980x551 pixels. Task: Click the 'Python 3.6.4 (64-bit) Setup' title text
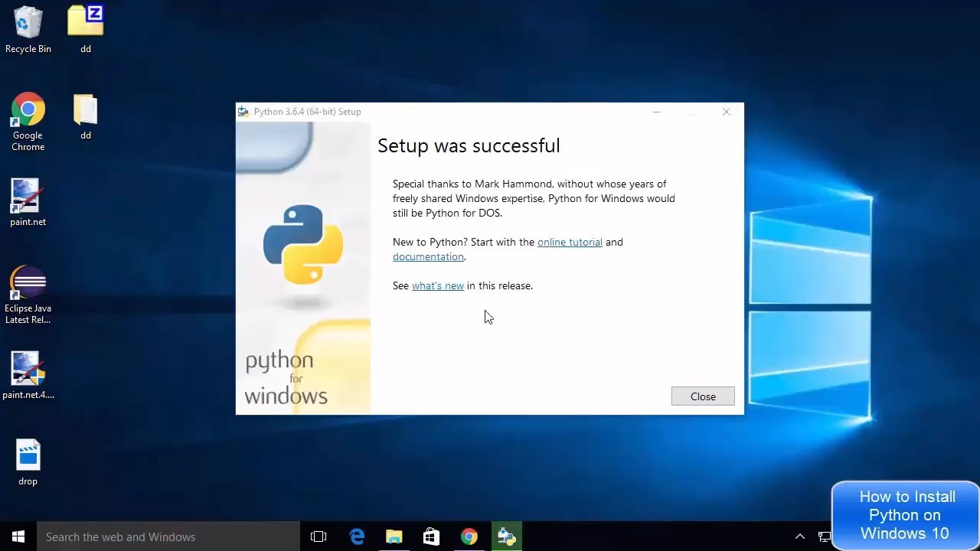click(x=308, y=112)
